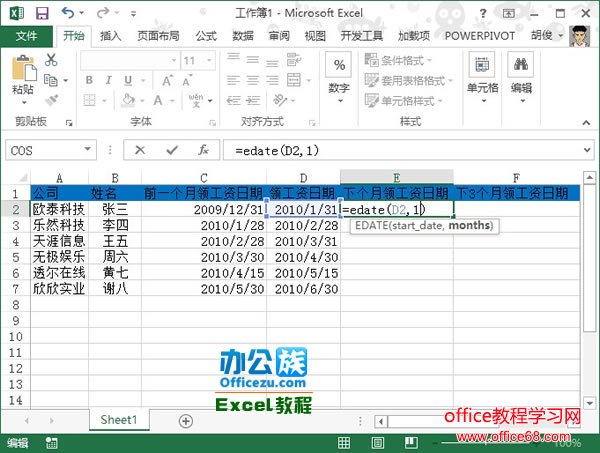This screenshot has width=600, height=453.
Task: Switch to the 页面布局 Page Layout tab
Action: [x=158, y=36]
